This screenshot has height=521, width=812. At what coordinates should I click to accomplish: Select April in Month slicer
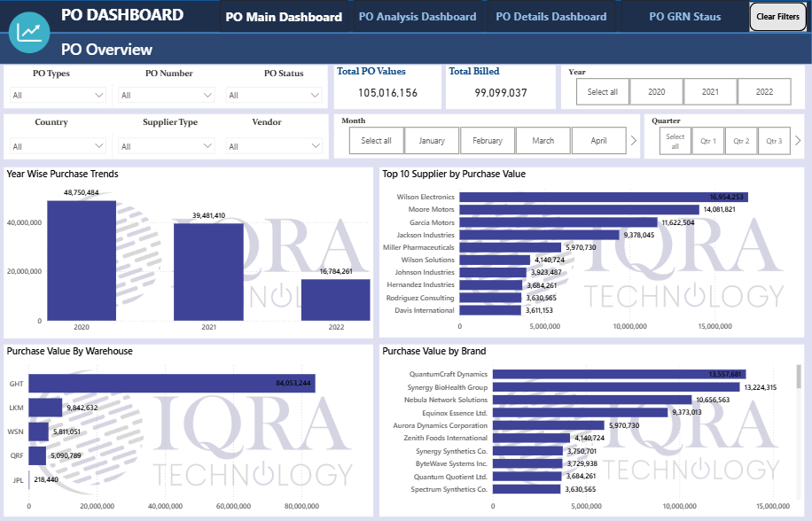598,141
